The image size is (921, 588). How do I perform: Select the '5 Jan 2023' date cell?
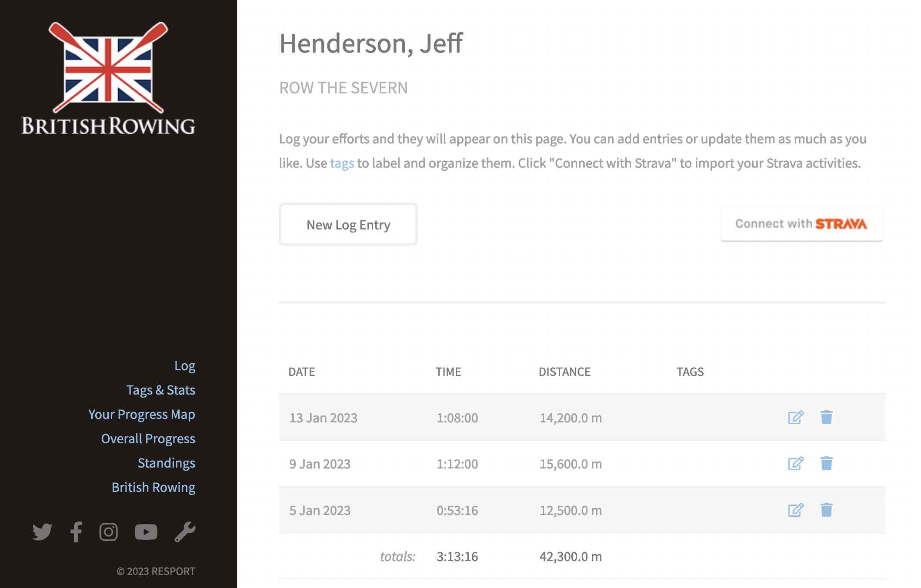click(x=320, y=510)
